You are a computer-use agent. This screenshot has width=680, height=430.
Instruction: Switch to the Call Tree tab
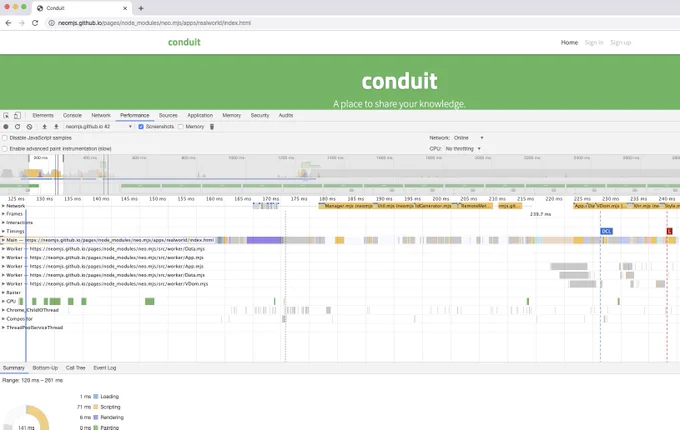[x=75, y=368]
